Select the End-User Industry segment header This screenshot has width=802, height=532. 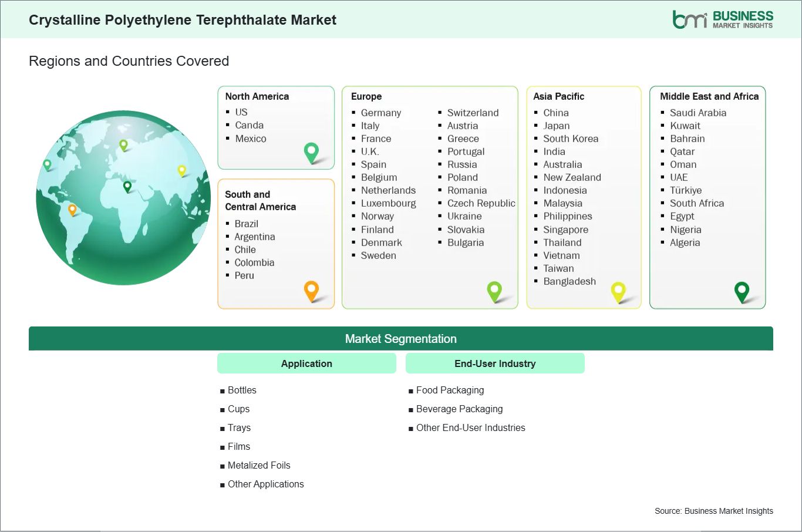[x=495, y=363]
